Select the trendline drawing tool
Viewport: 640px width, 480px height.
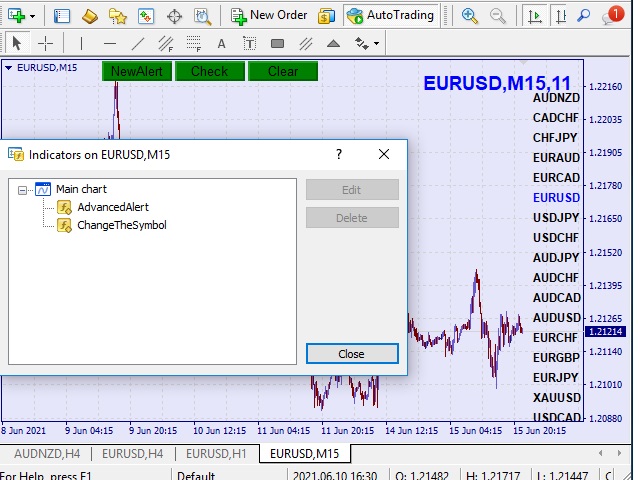138,44
